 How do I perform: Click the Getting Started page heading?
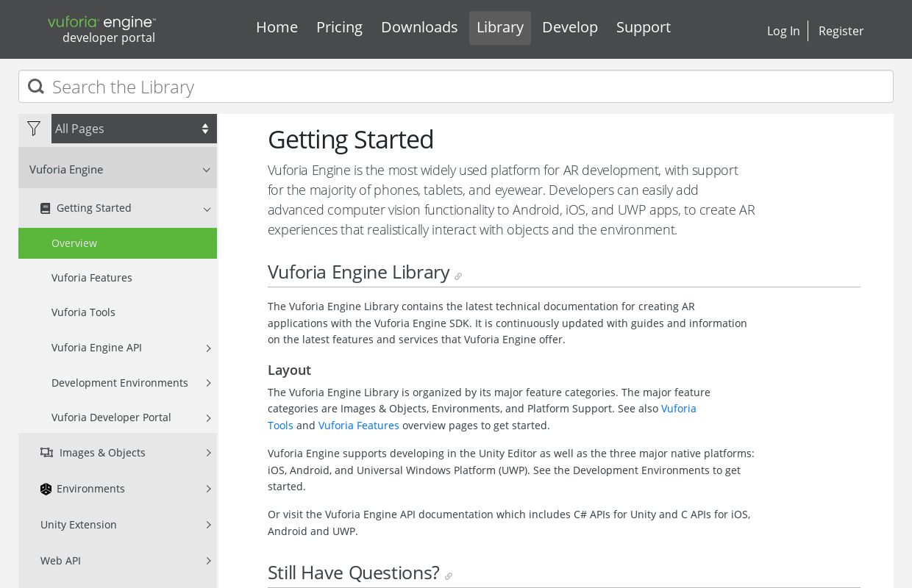coord(351,140)
